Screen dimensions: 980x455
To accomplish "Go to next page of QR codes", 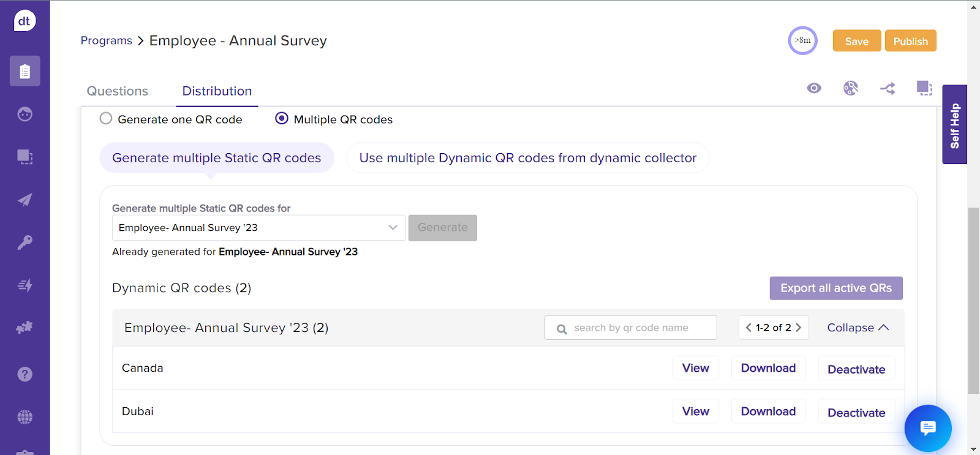I will (x=799, y=328).
